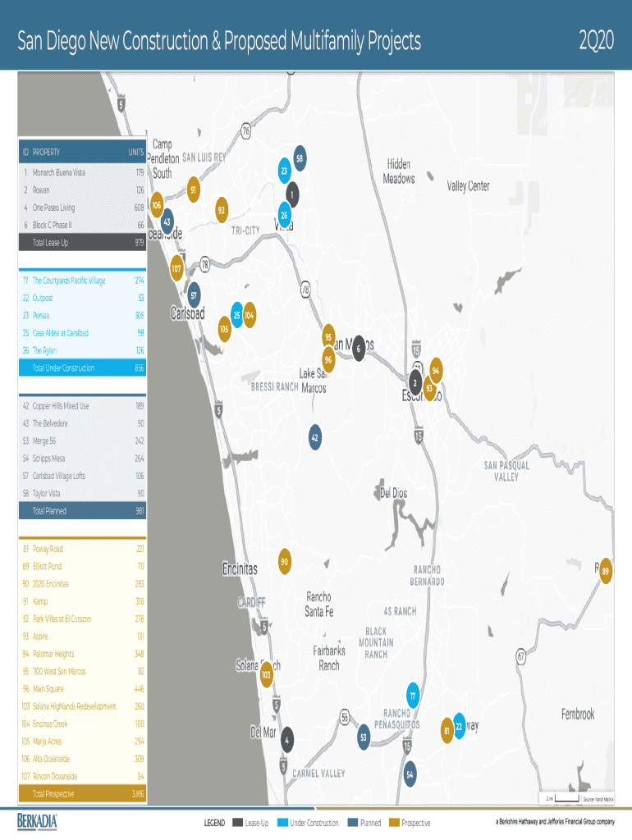Select blue marker 17 above Rancho Peñasquitos
Image resolution: width=632 pixels, height=840 pixels.
414,696
